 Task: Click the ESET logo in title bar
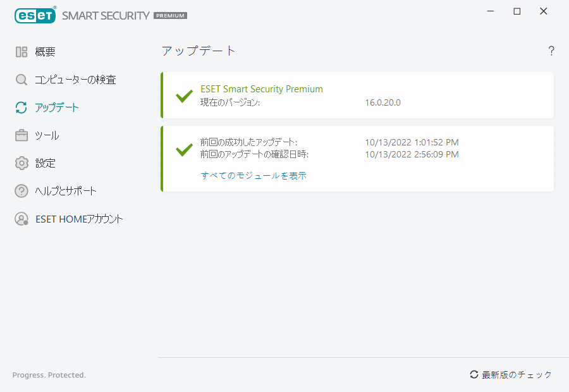[x=35, y=15]
